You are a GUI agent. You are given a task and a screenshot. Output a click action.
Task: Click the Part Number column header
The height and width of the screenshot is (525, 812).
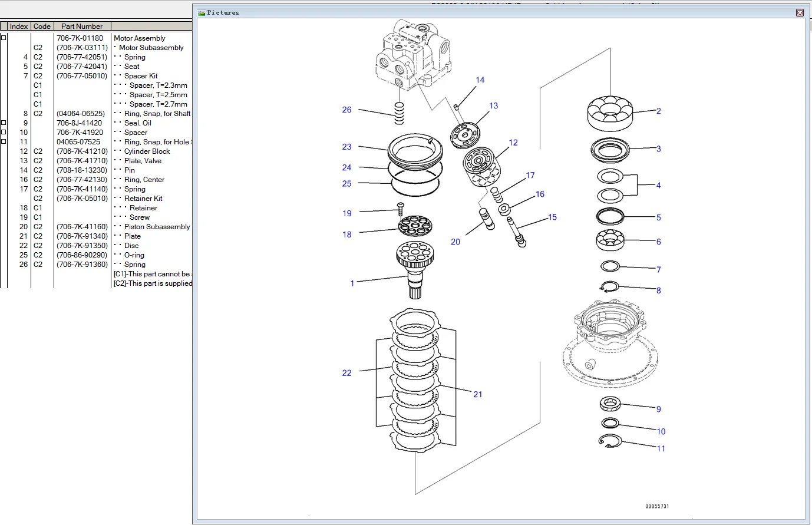82,27
